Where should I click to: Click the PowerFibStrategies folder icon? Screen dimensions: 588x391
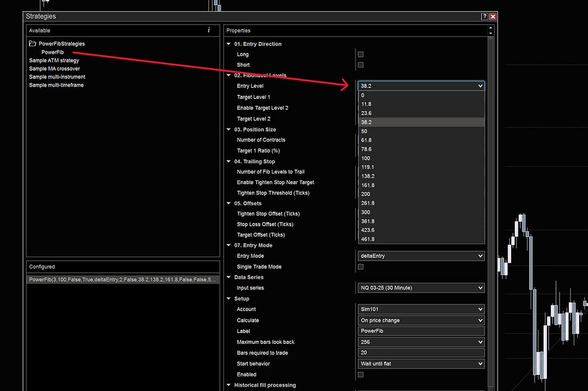tap(32, 44)
